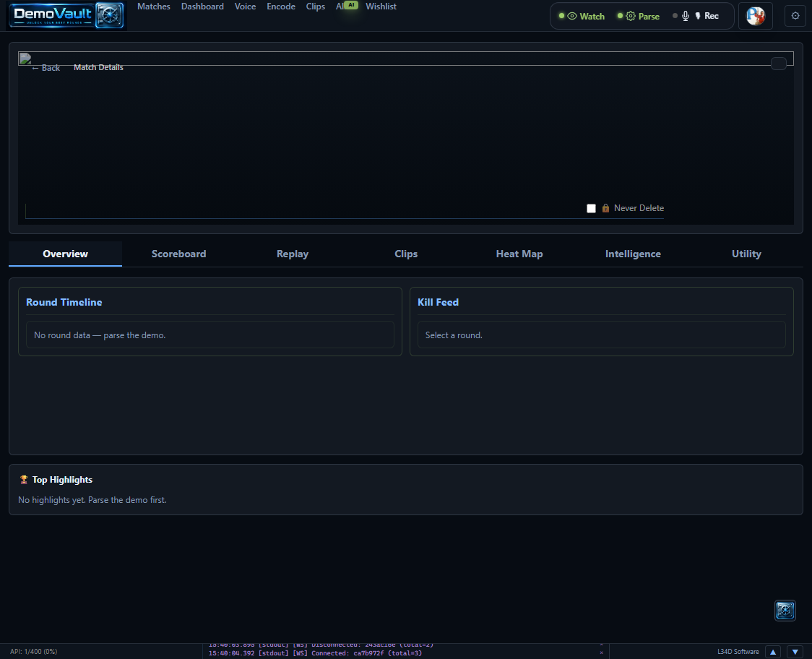Click the Rec microphone icon
The height and width of the screenshot is (659, 812).
685,16
